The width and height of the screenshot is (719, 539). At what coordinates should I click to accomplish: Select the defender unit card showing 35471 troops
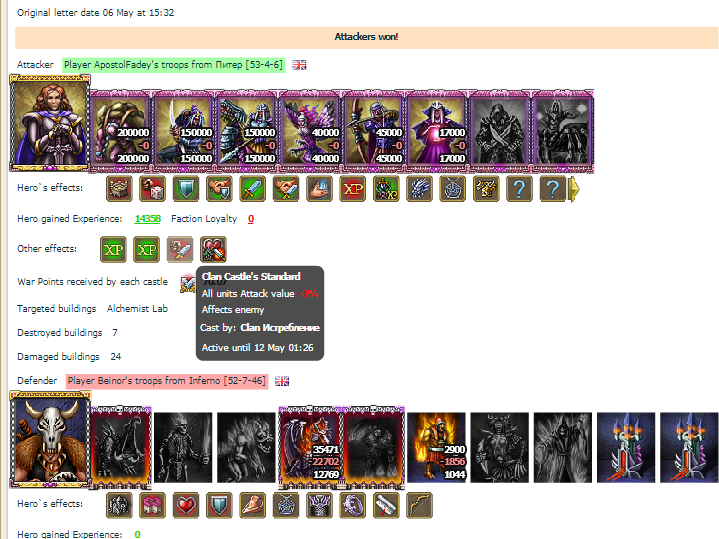tap(310, 447)
